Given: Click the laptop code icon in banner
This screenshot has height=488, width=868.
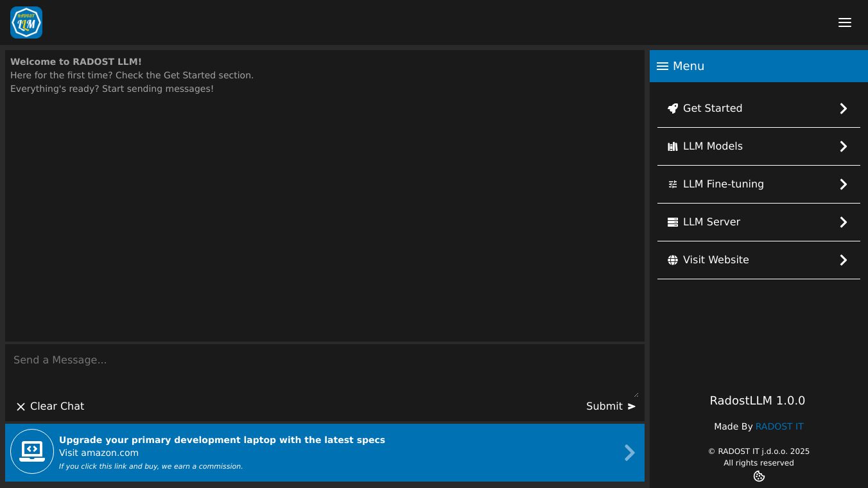Looking at the screenshot, I should pos(32,451).
